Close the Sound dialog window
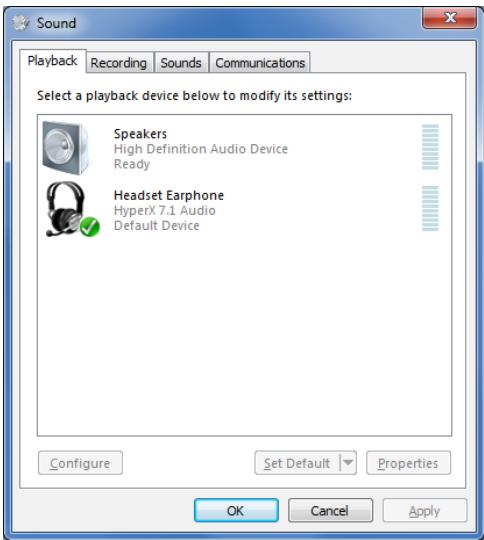 pos(450,18)
